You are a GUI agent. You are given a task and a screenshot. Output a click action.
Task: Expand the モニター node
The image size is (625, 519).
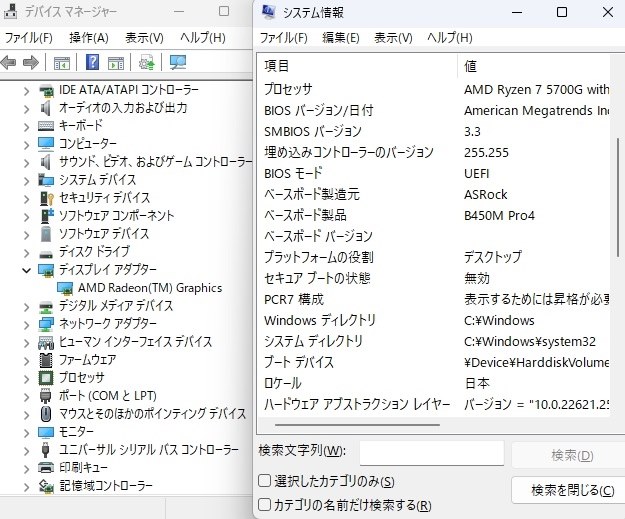(26, 433)
